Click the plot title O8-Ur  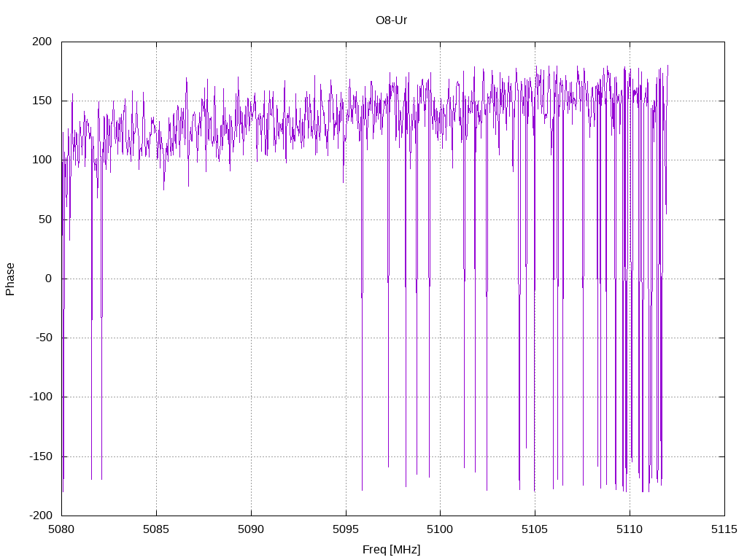click(x=391, y=20)
